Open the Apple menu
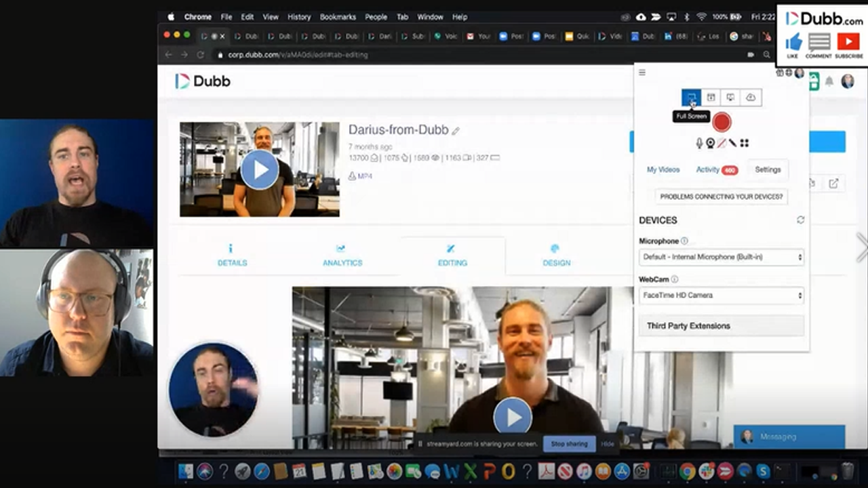 (x=171, y=17)
